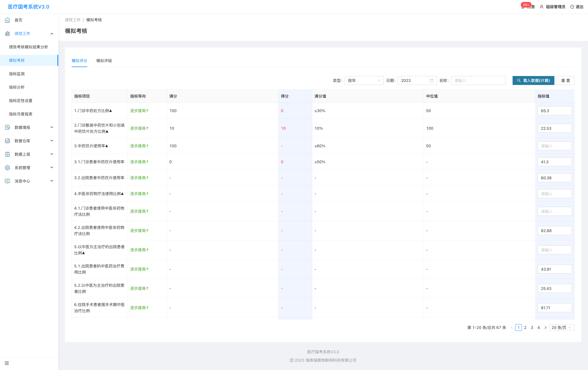The image size is (588, 370).
Task: Click the 绩效工作 bar chart icon
Action: (x=7, y=33)
